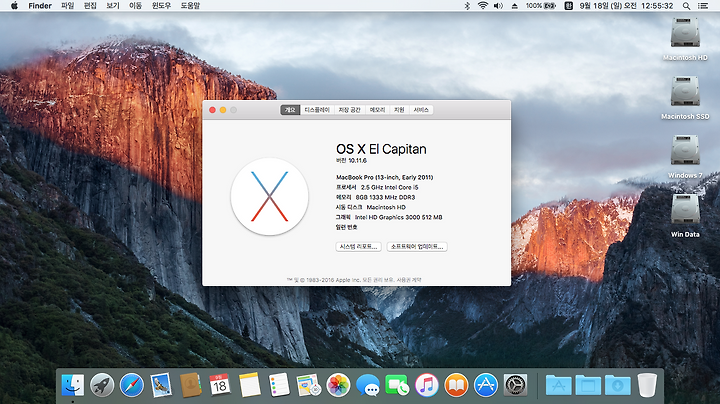
Task: Open Maps icon in Dock
Action: pyautogui.click(x=308, y=385)
